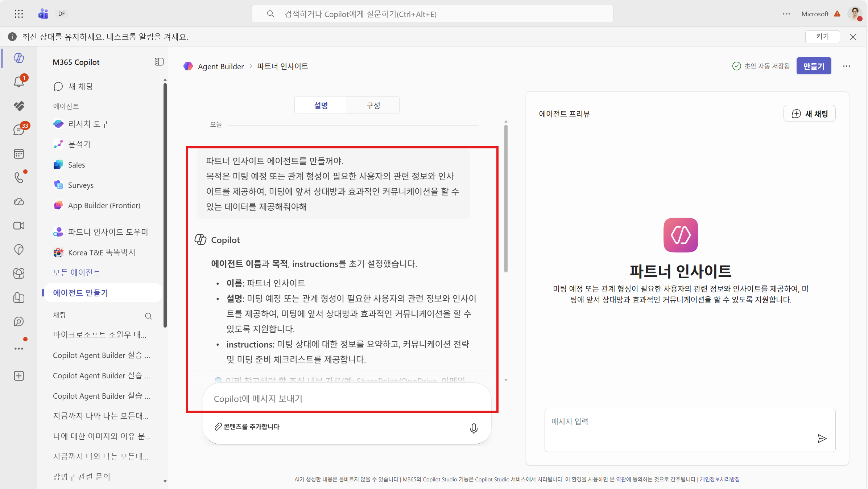Dismiss the desktop notification banner
Image resolution: width=868 pixels, height=489 pixels.
click(853, 37)
